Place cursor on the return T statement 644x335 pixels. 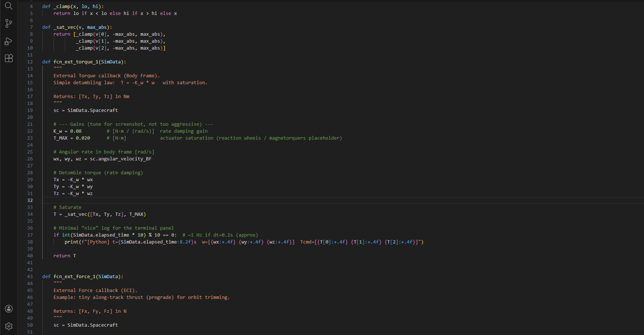[65, 256]
